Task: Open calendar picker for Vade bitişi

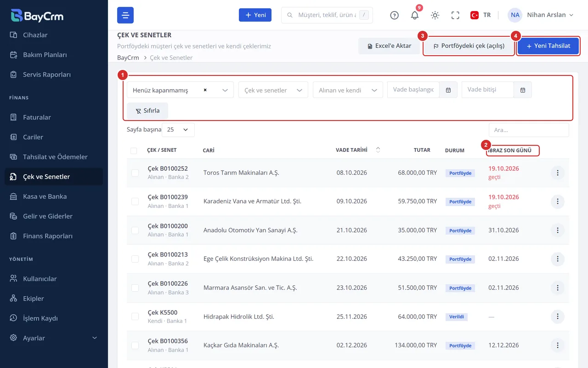Action: (x=523, y=90)
